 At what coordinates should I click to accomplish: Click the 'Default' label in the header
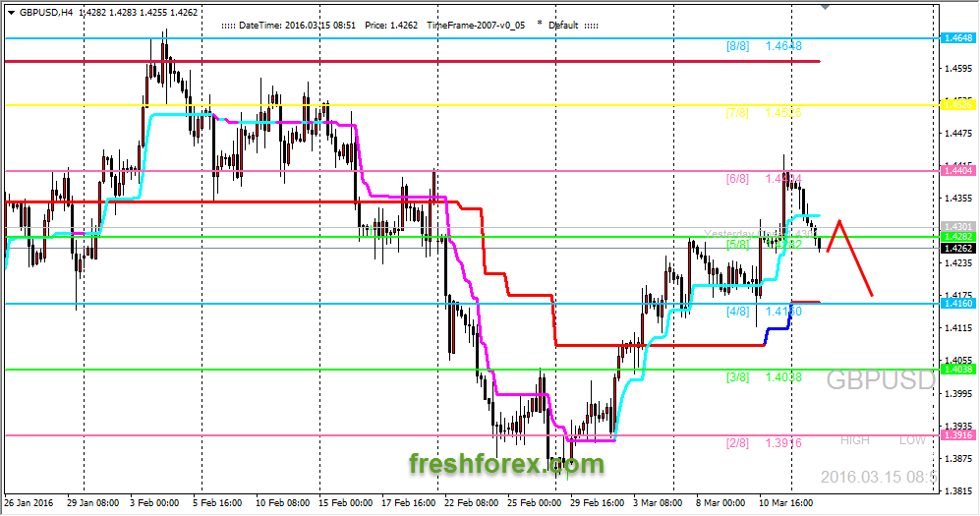click(564, 26)
